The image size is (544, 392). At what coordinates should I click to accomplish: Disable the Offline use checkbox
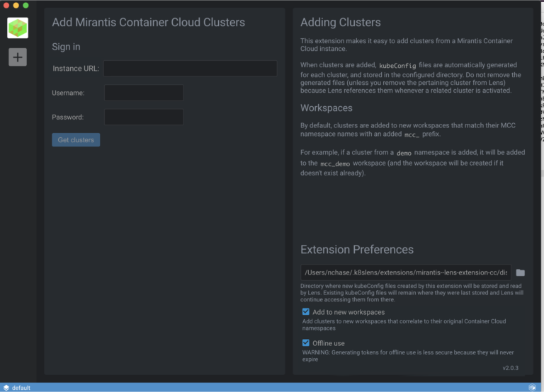point(306,343)
